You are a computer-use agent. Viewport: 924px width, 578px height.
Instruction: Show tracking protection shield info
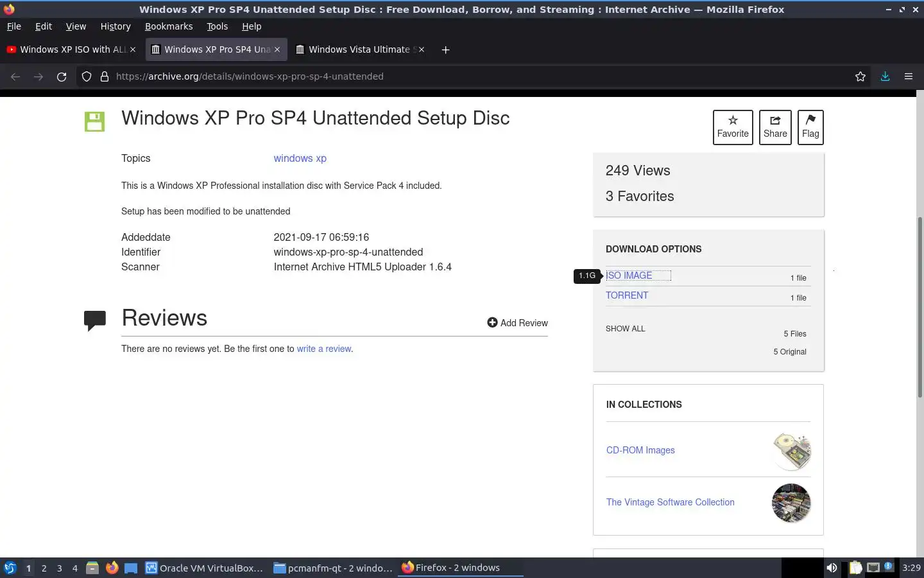[x=87, y=76]
